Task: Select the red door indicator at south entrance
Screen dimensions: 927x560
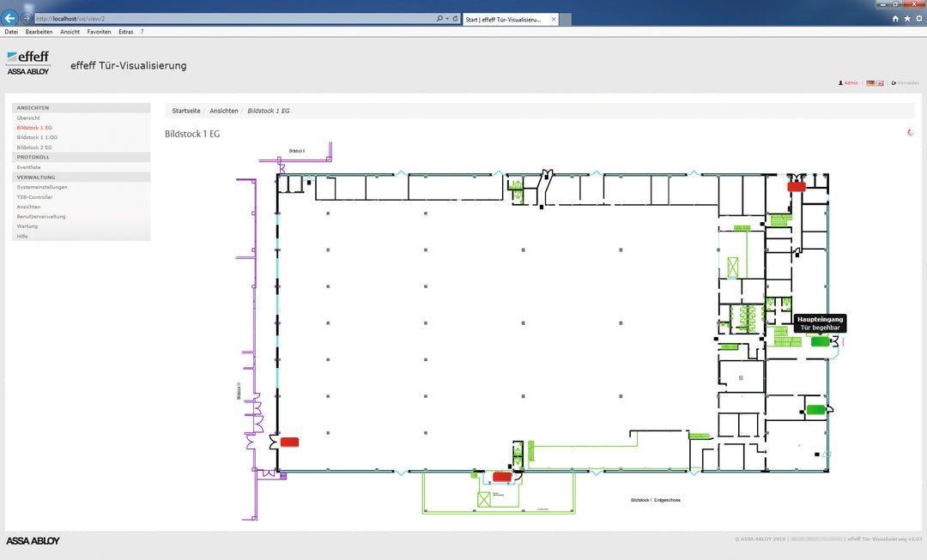Action: pos(502,477)
